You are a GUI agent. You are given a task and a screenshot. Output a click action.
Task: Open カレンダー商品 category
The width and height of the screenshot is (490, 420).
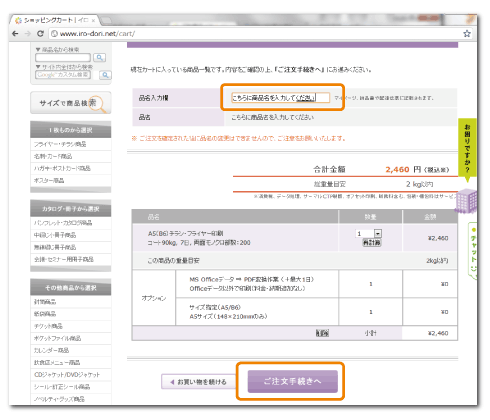pyautogui.click(x=51, y=350)
